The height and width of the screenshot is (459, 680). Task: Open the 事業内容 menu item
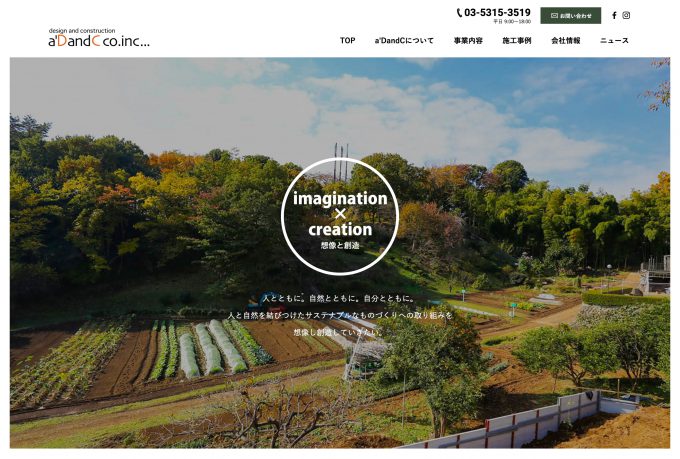click(x=468, y=40)
